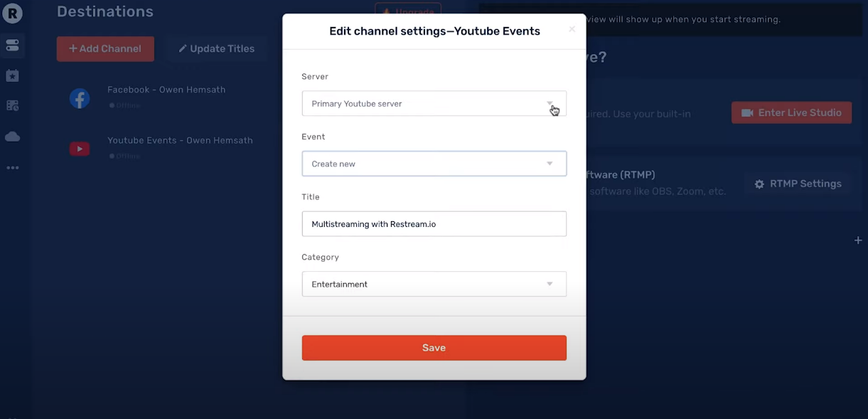
Task: Click the 'Event' field label
Action: point(314,137)
